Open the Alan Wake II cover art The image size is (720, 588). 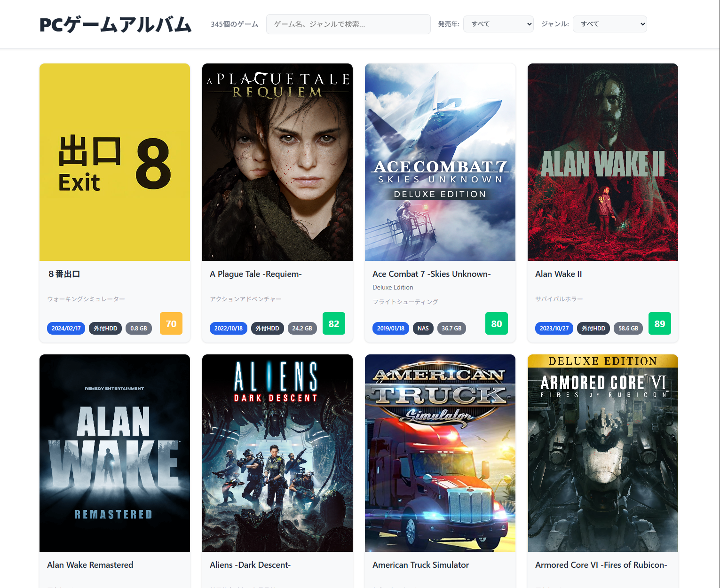pyautogui.click(x=602, y=162)
